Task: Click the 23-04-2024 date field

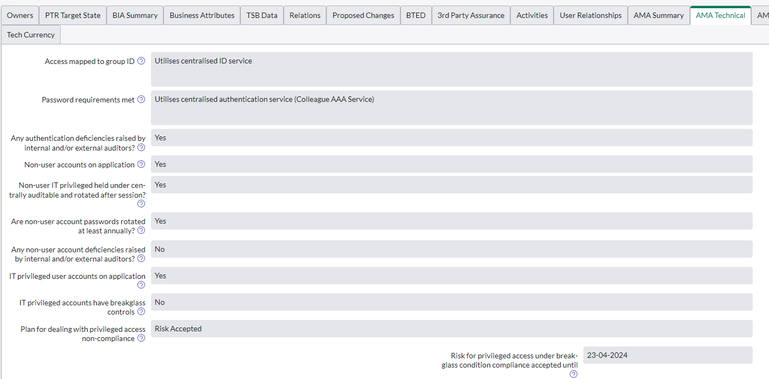Action: (x=667, y=355)
